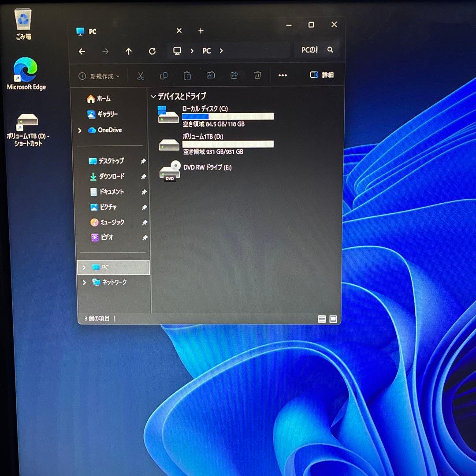
Task: Switch to large icons view layout
Action: [333, 319]
